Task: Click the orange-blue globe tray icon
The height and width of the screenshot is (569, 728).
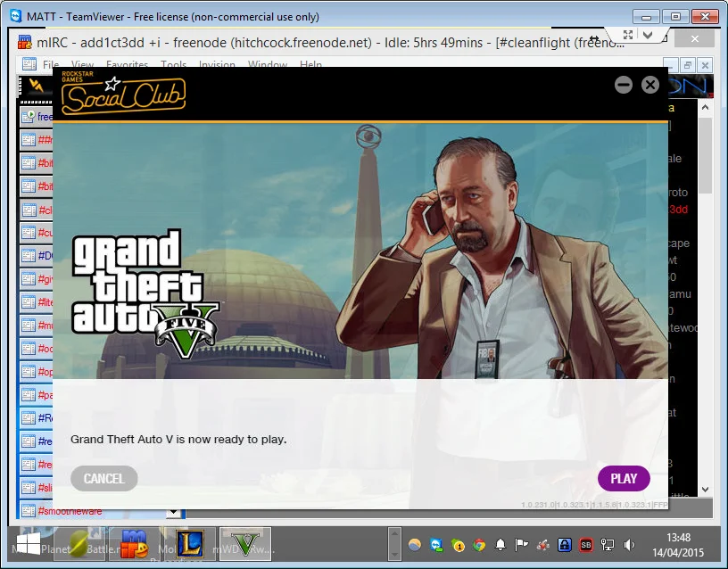Action: point(415,544)
